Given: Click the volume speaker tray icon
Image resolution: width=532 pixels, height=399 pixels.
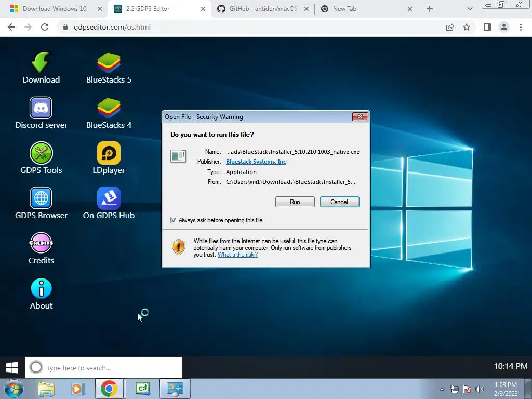Looking at the screenshot, I should (x=479, y=389).
